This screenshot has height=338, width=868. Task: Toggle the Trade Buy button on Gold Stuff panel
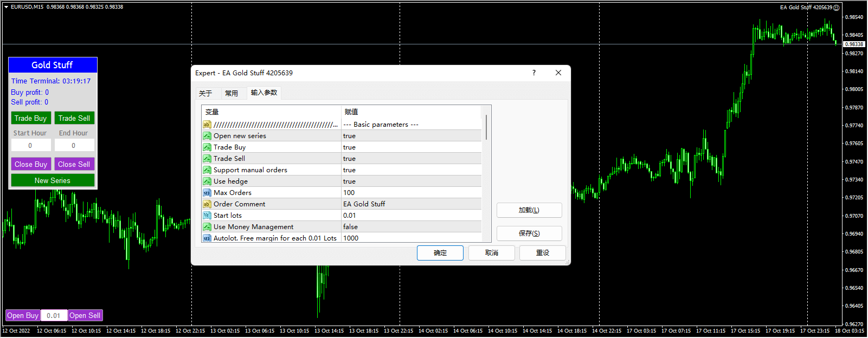point(30,118)
